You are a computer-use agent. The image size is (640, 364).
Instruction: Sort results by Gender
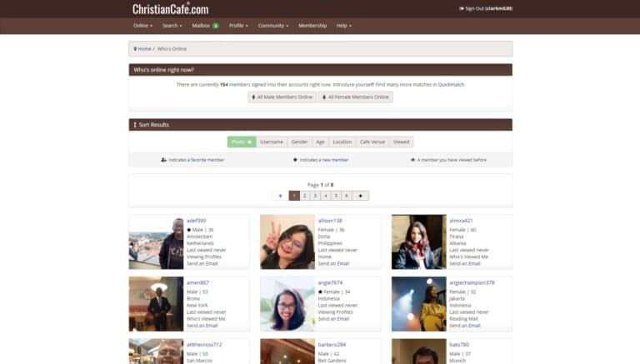point(300,142)
